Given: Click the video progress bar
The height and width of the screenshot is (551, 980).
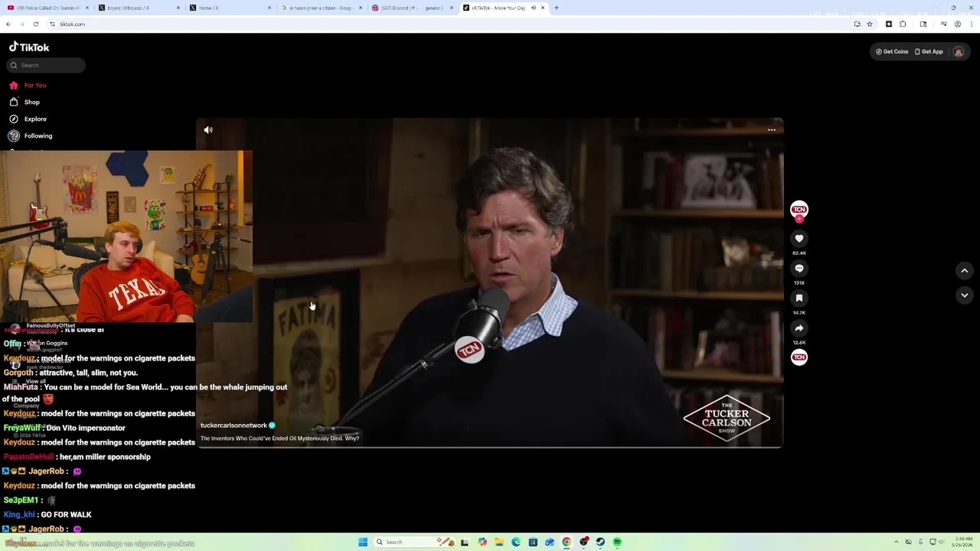Looking at the screenshot, I should coord(489,447).
